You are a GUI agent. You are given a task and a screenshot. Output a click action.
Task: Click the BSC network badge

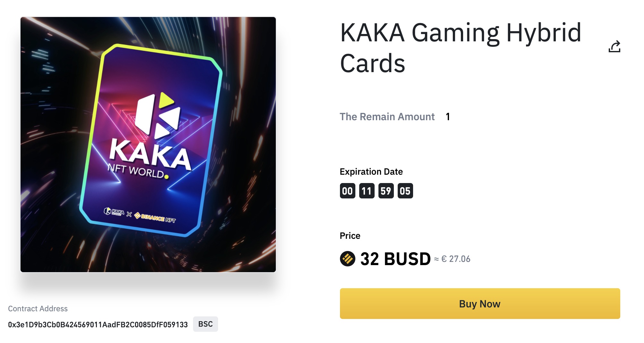pyautogui.click(x=205, y=324)
